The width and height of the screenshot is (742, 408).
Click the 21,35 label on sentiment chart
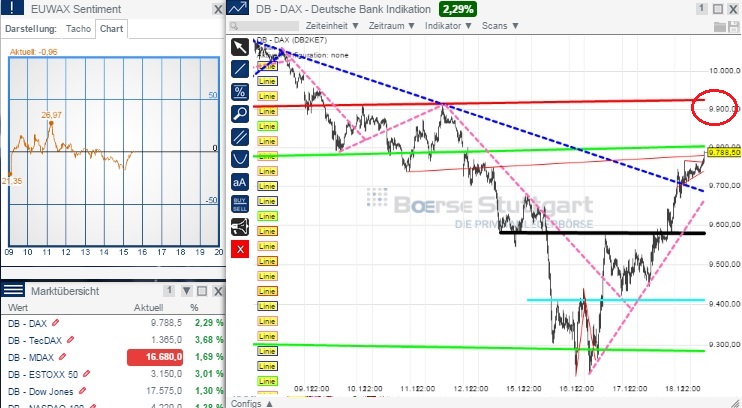[x=12, y=181]
